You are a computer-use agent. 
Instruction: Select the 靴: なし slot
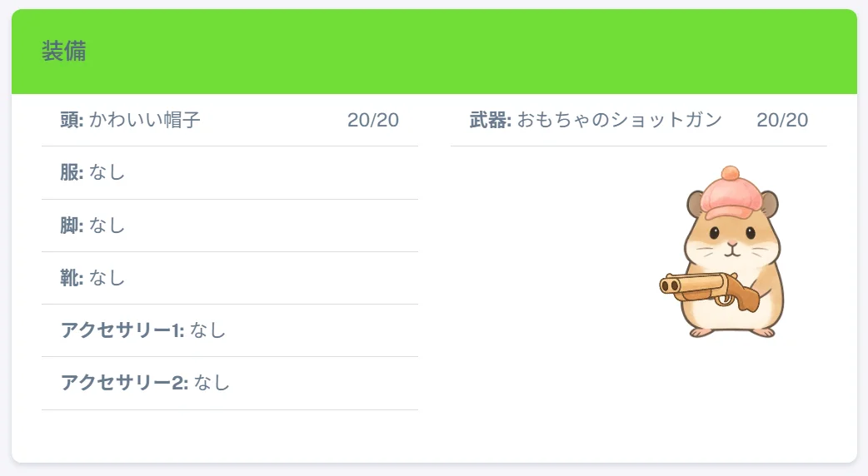point(230,278)
